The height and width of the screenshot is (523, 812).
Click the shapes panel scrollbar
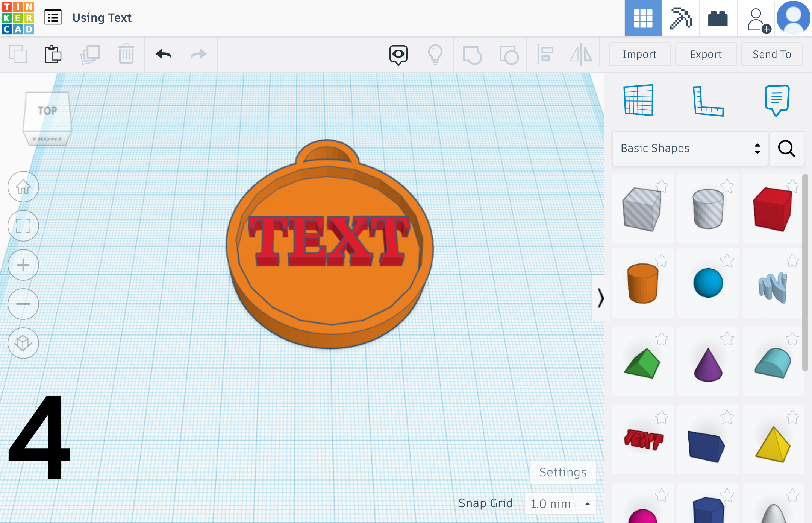tap(805, 272)
